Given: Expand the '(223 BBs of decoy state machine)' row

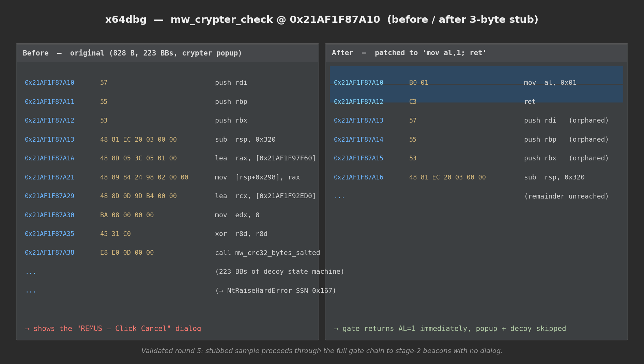Looking at the screenshot, I should pos(279,271).
